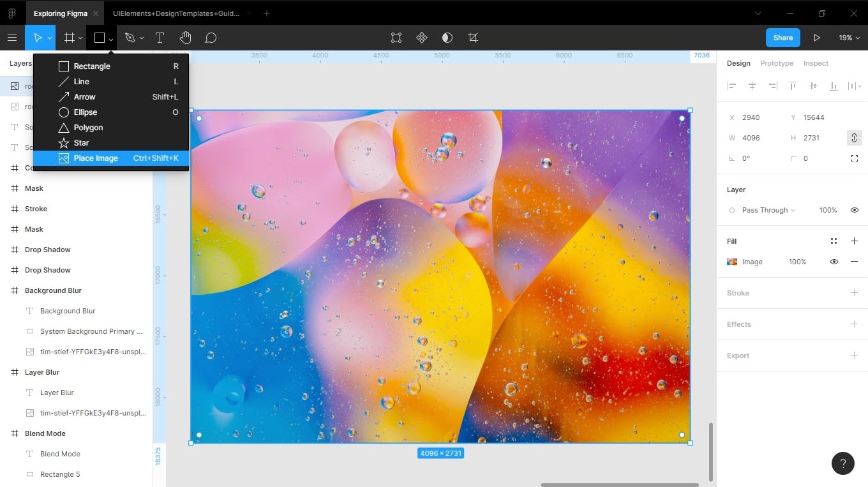The width and height of the screenshot is (868, 487).
Task: Open the hamburger main menu
Action: [x=12, y=38]
